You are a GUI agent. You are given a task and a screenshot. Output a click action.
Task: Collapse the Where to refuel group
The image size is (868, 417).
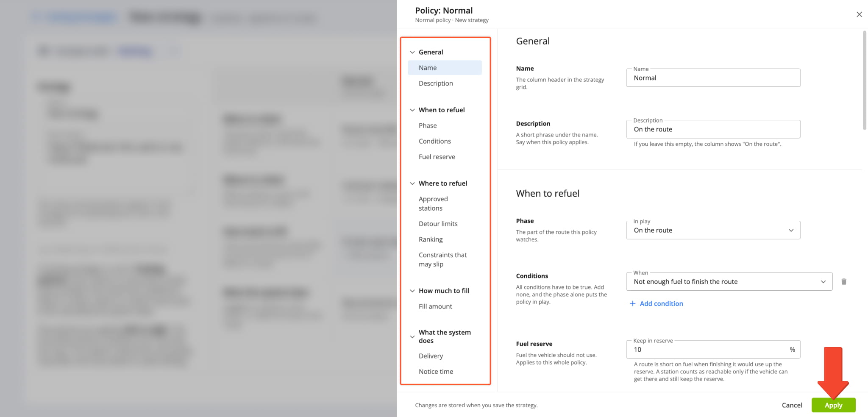pos(412,183)
